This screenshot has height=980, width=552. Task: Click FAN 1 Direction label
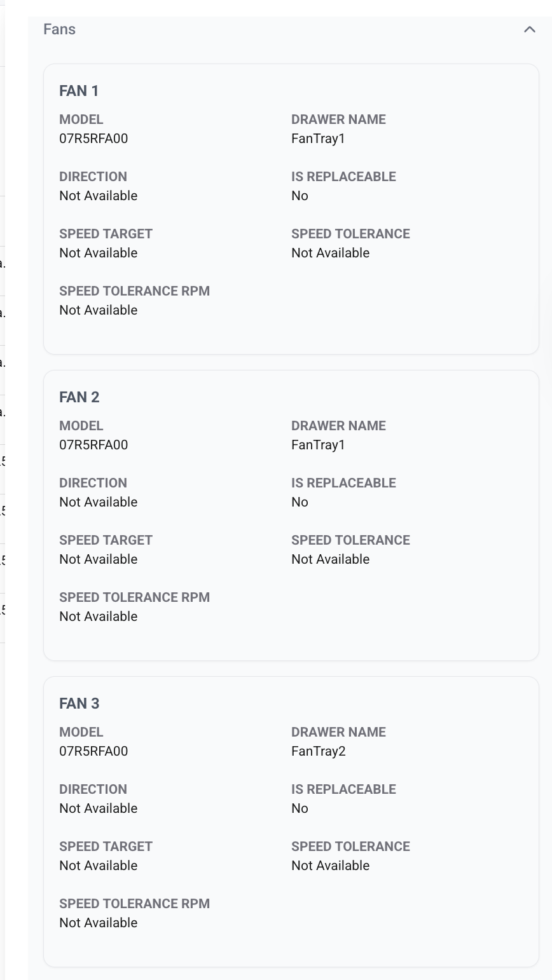[x=93, y=177]
